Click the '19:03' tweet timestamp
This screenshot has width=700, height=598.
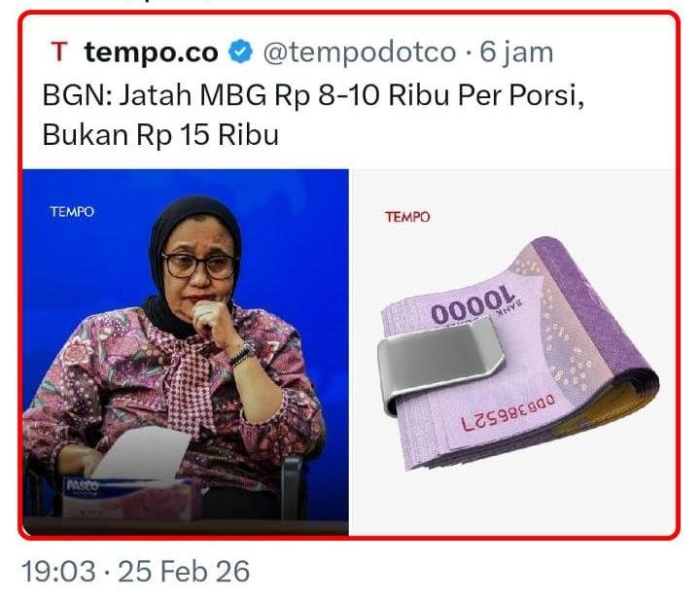coord(58,571)
